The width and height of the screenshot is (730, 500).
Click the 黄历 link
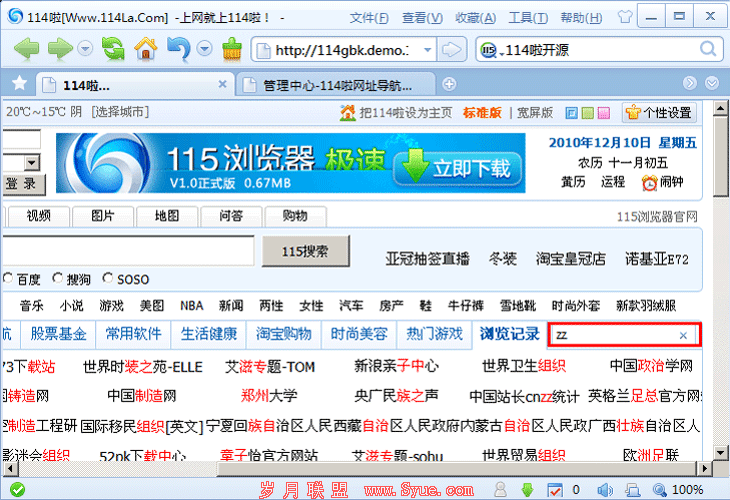(x=573, y=182)
